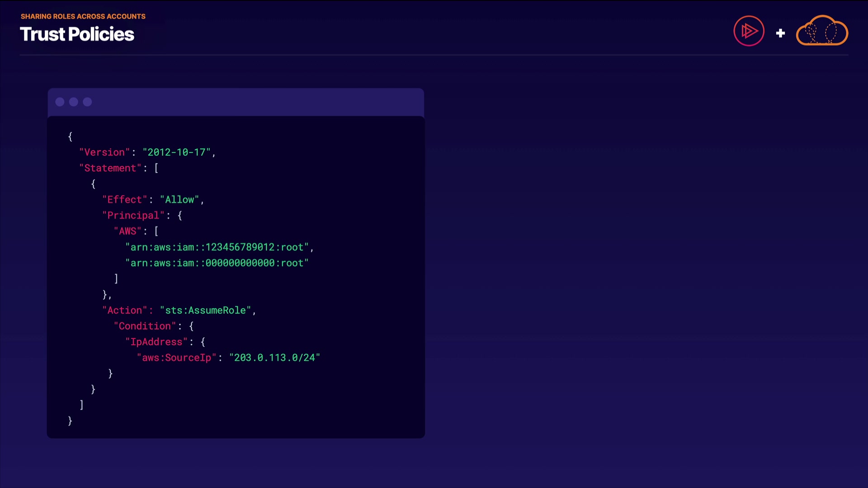Click the "AWS" key in Principal
Viewport: 868px width, 488px height.
pyautogui.click(x=127, y=231)
